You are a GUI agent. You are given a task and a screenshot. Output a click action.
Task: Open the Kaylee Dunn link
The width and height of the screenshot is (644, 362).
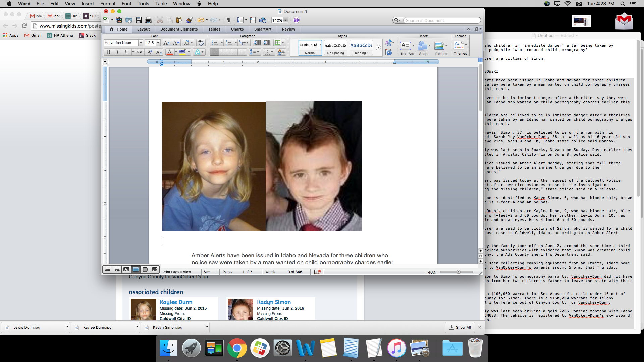pos(176,302)
